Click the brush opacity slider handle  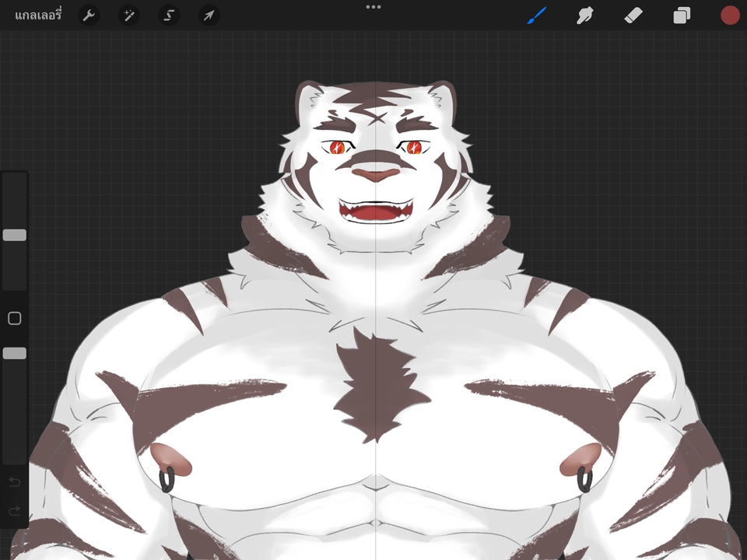(14, 353)
